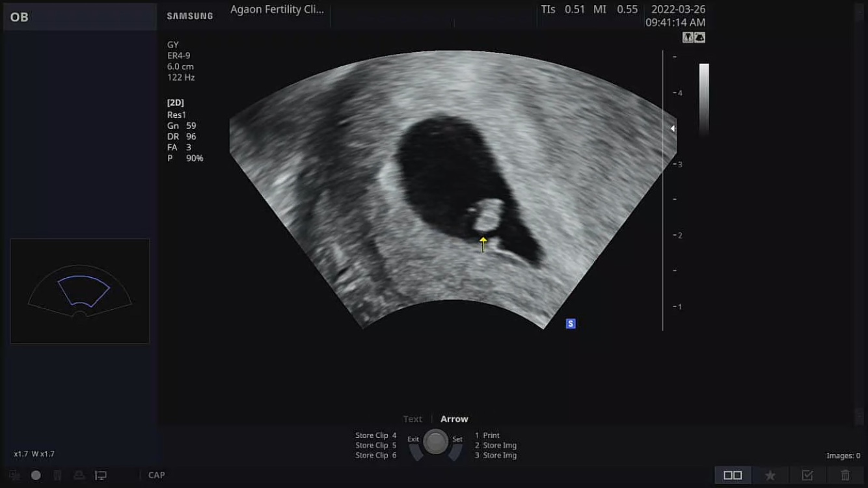868x488 pixels.
Task: Click the TIs 0.51 thermal index
Action: pos(563,10)
